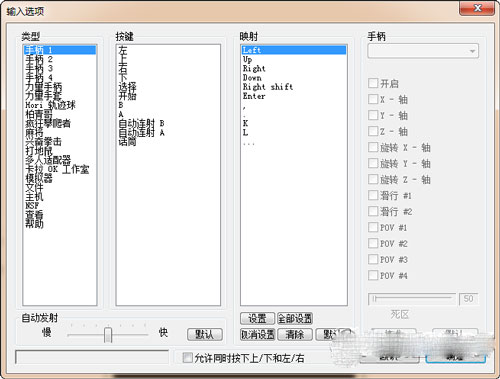Screen dimensions: 500x379
Task: Select K in the mapping list
Action: pos(294,123)
